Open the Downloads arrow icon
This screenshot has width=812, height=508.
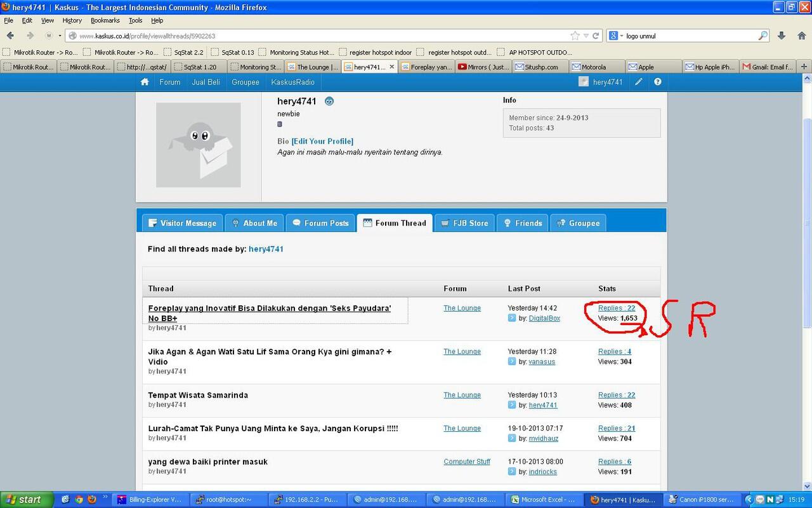tap(782, 36)
